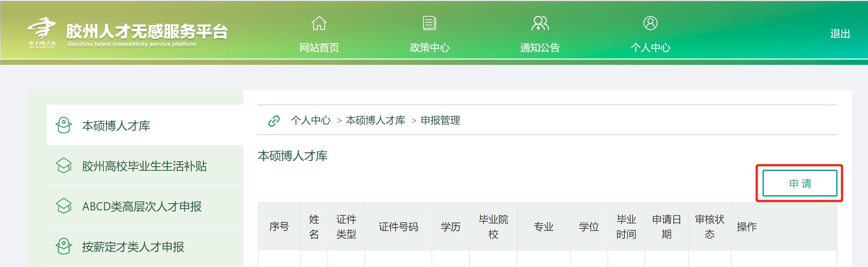
Task: Open the 政策中心 document icon
Action: pyautogui.click(x=429, y=23)
